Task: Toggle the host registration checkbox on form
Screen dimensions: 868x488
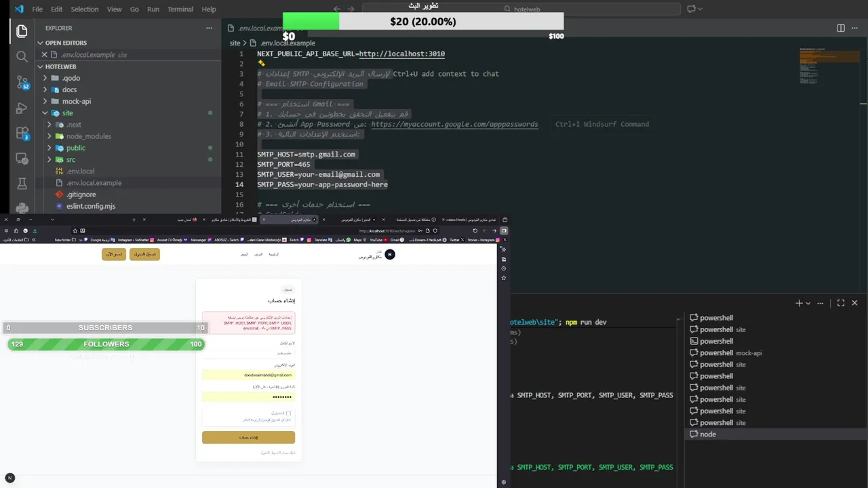Action: pos(288,413)
